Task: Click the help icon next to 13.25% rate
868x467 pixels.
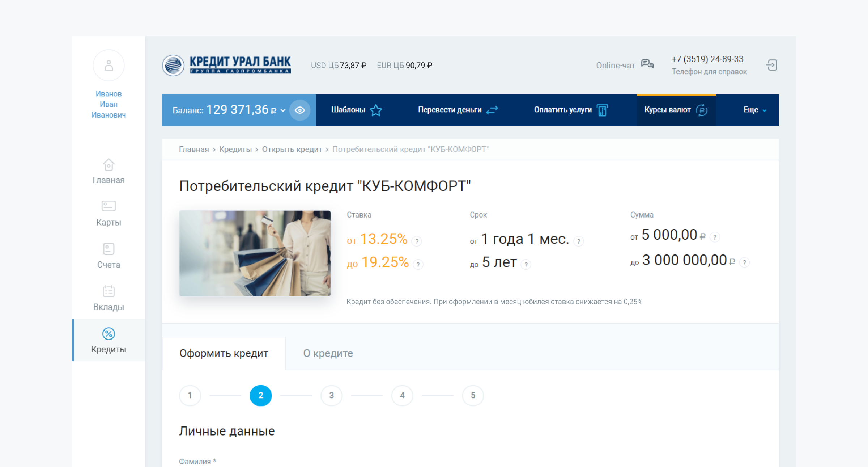Action: [417, 241]
